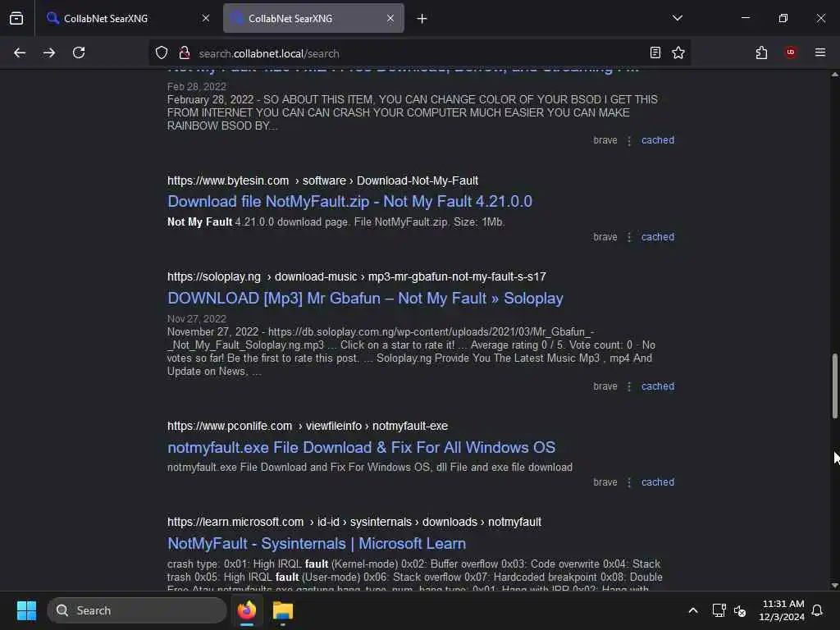Click brave engine label under bytesin result
The width and height of the screenshot is (840, 630).
[605, 237]
